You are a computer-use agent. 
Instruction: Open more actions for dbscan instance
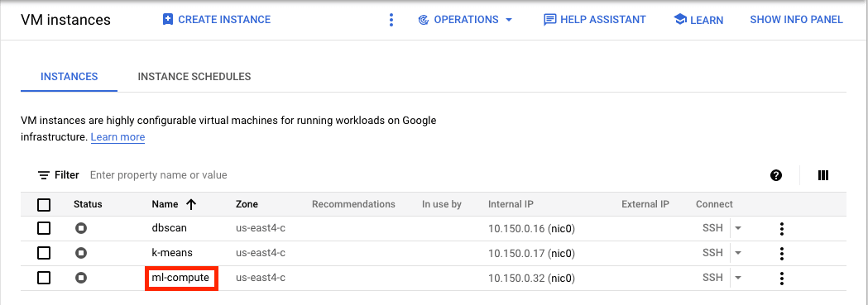point(782,229)
